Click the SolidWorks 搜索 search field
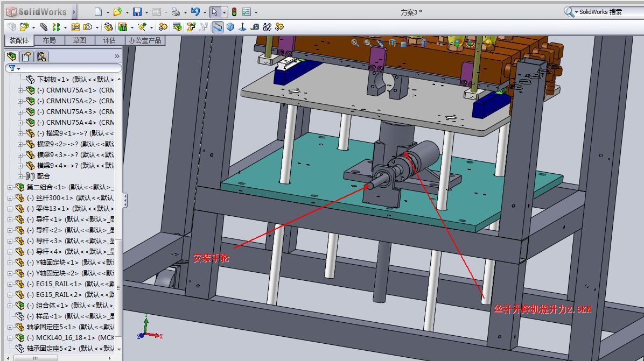The image size is (644, 361). [608, 12]
